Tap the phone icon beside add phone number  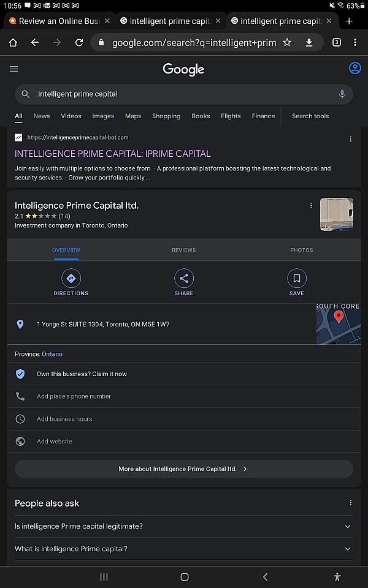20,396
